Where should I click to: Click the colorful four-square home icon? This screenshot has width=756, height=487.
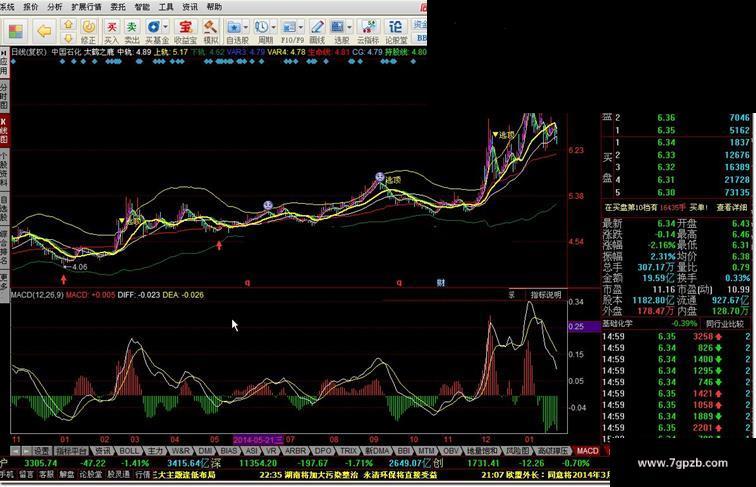tap(15, 31)
